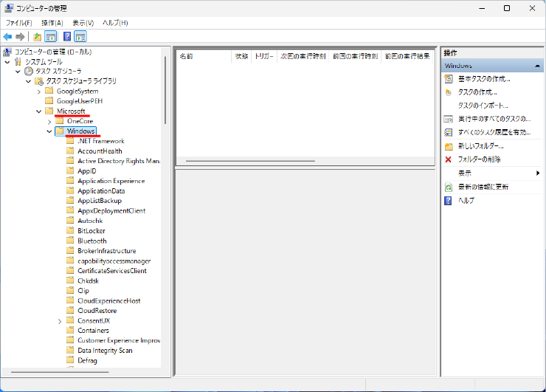
Task: Select the GoogleUserPEH folder
Action: (80, 101)
